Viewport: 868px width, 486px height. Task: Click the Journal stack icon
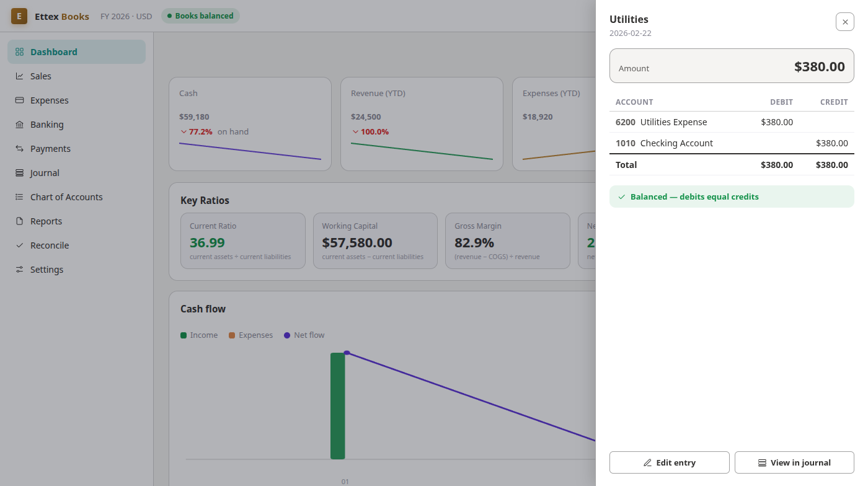coord(19,173)
